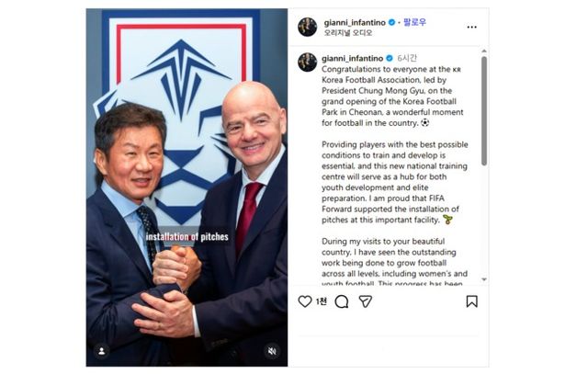Click the 1천 likes count
Viewport: 588px width, 374px height.
click(x=322, y=301)
